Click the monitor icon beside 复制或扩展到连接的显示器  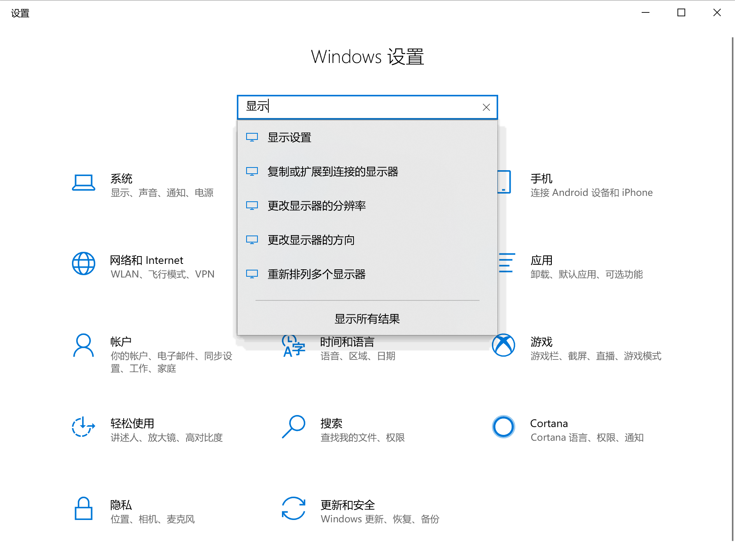[x=252, y=172]
